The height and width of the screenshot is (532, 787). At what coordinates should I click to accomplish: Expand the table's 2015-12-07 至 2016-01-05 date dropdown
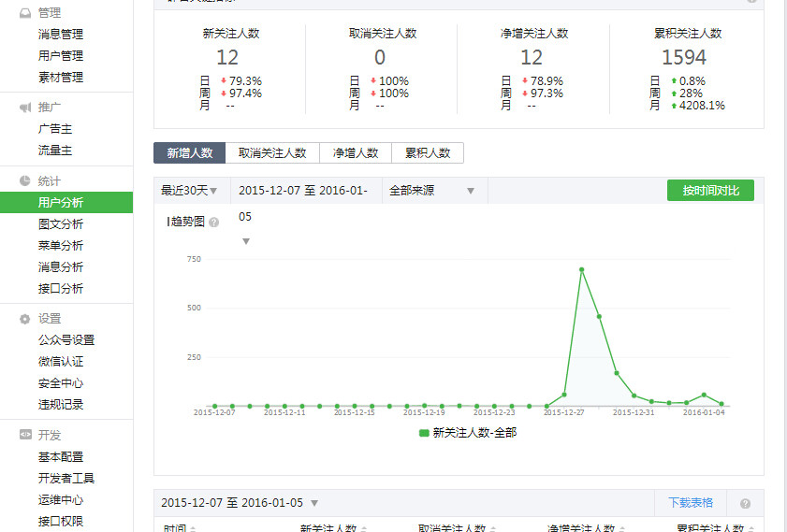240,503
